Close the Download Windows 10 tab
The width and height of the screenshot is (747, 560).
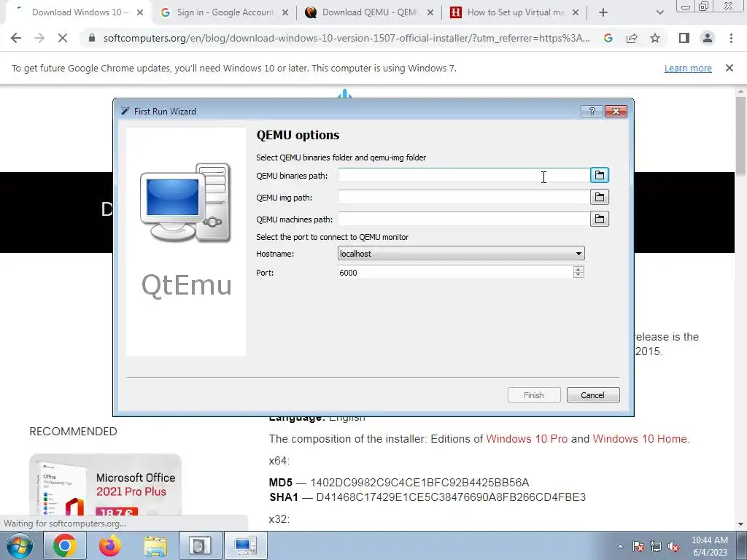click(140, 13)
